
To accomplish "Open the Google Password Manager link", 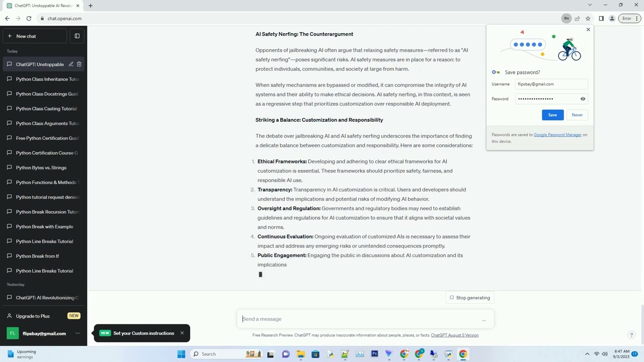I will pos(557,135).
